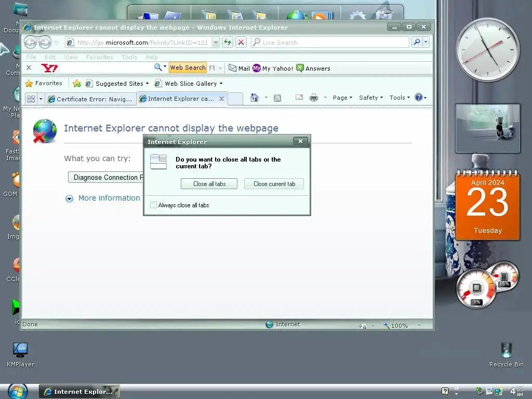Screen dimensions: 532x399
Task: Click the system tray help icon
Action: tap(445, 391)
